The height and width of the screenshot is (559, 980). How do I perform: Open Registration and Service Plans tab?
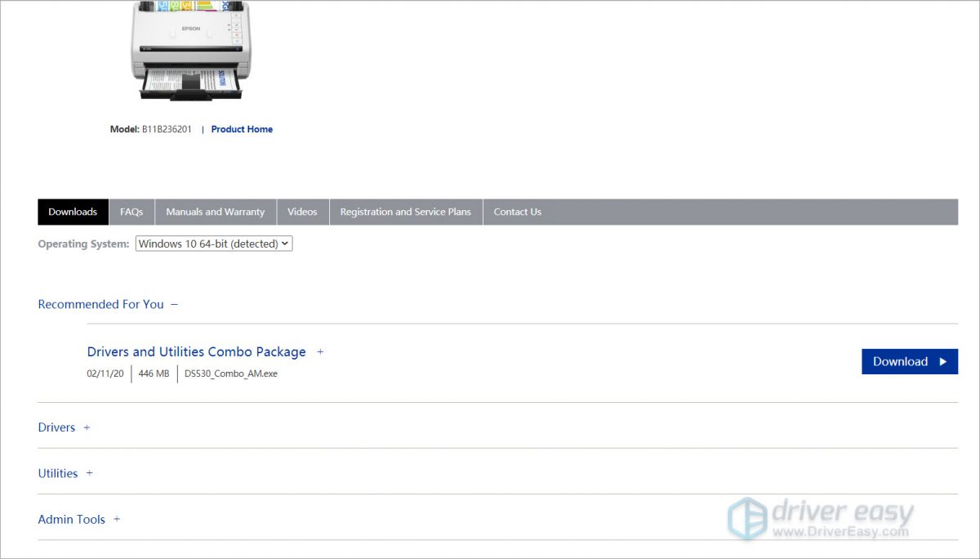tap(406, 212)
